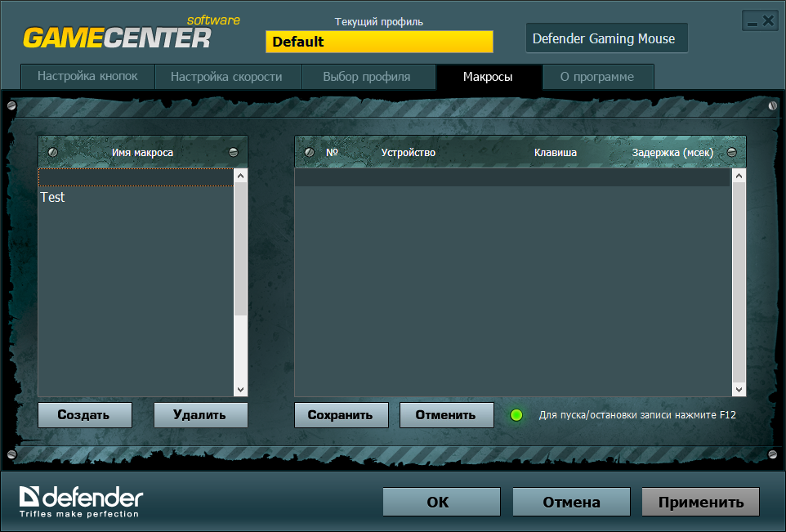Click the Имя макроса column header
786x532 pixels.
[x=142, y=153]
